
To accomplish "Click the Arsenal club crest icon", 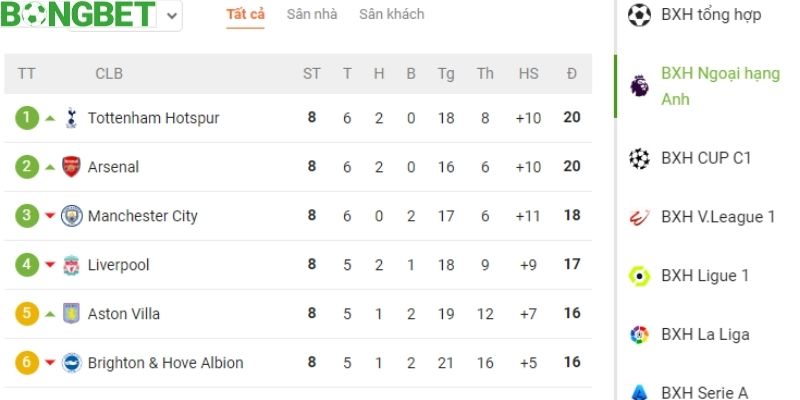I will (71, 167).
